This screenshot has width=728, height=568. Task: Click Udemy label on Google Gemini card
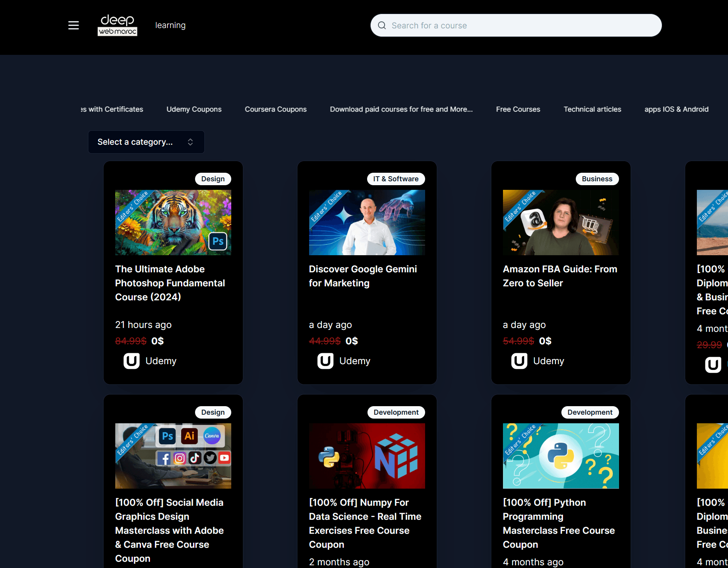click(355, 361)
